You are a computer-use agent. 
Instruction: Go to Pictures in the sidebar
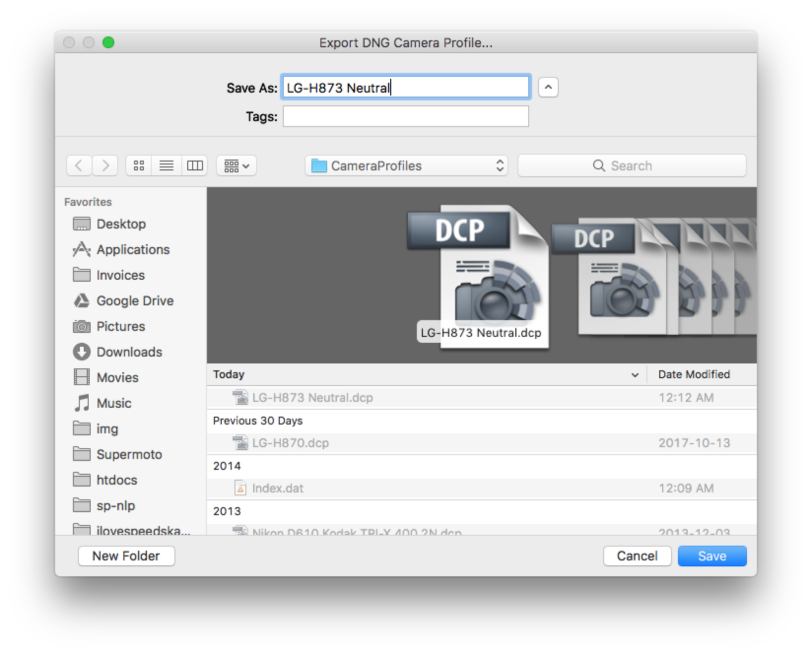pos(109,327)
